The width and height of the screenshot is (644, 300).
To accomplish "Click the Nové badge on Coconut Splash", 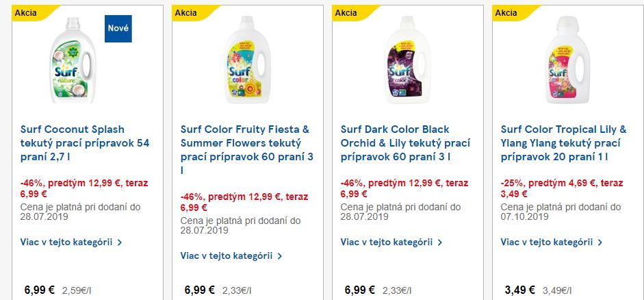I will tap(118, 29).
